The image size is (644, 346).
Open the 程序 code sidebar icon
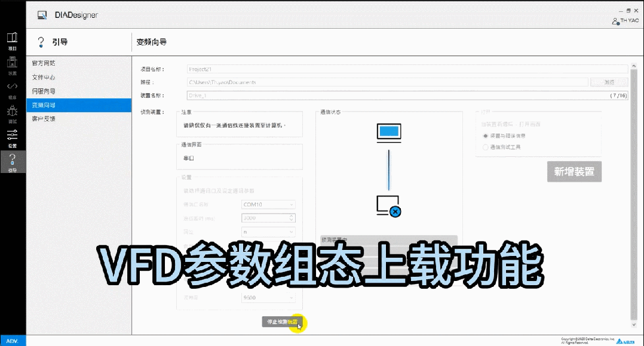[13, 90]
